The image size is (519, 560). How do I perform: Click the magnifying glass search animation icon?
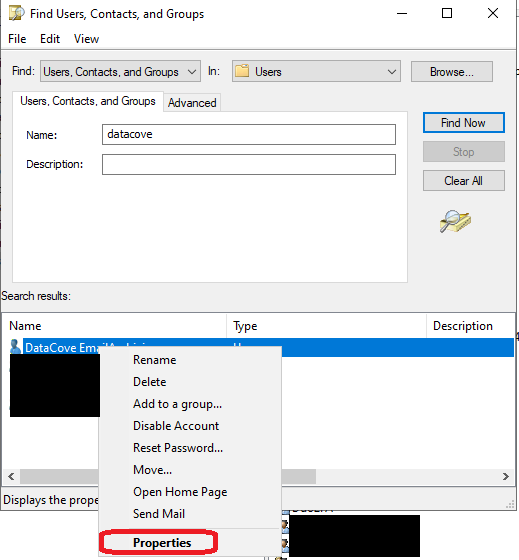pos(455,221)
